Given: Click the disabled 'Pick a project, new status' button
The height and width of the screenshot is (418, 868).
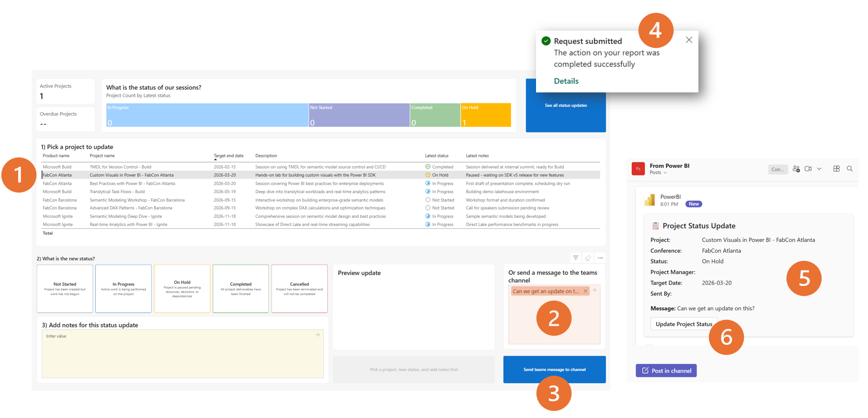Looking at the screenshot, I should 414,370.
